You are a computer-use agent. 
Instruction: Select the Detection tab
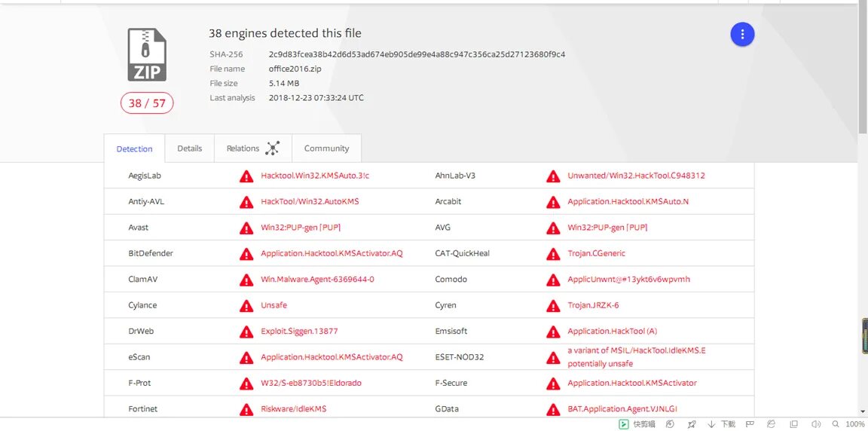[x=134, y=149]
